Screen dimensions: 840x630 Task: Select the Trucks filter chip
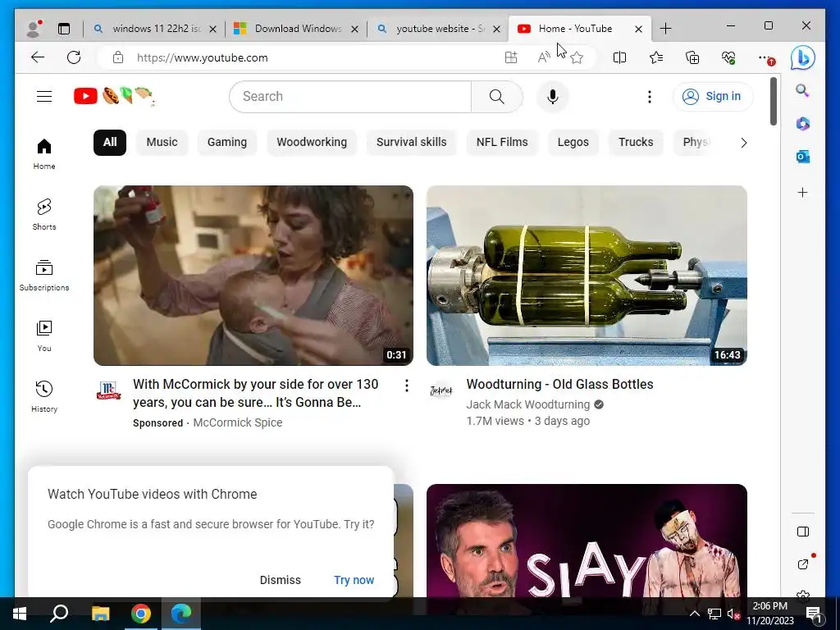[x=636, y=143]
